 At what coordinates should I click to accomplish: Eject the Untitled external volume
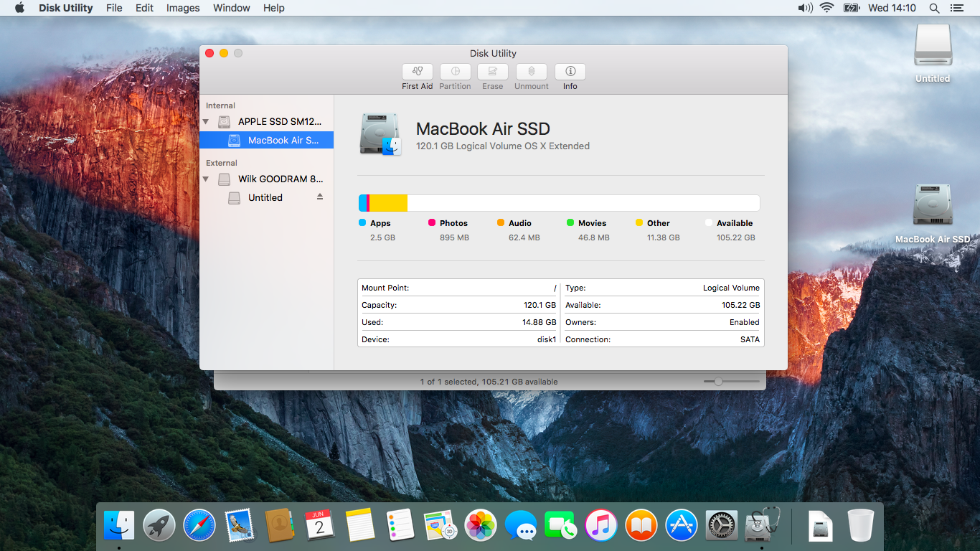pyautogui.click(x=320, y=197)
